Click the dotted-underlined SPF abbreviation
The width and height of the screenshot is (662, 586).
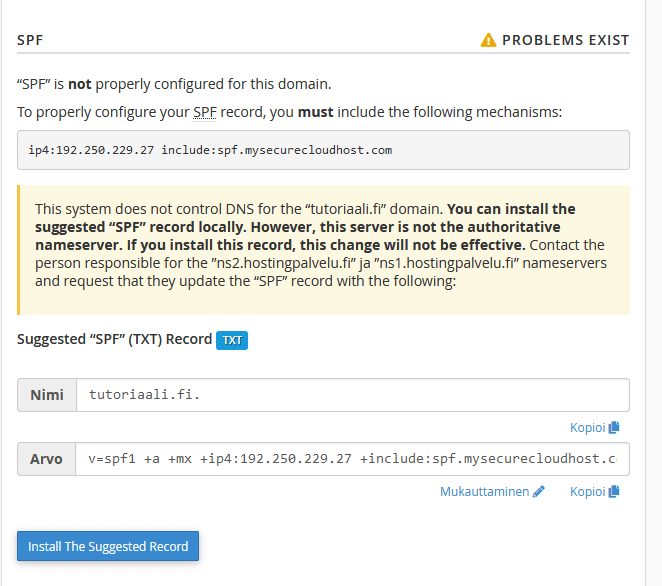204,112
